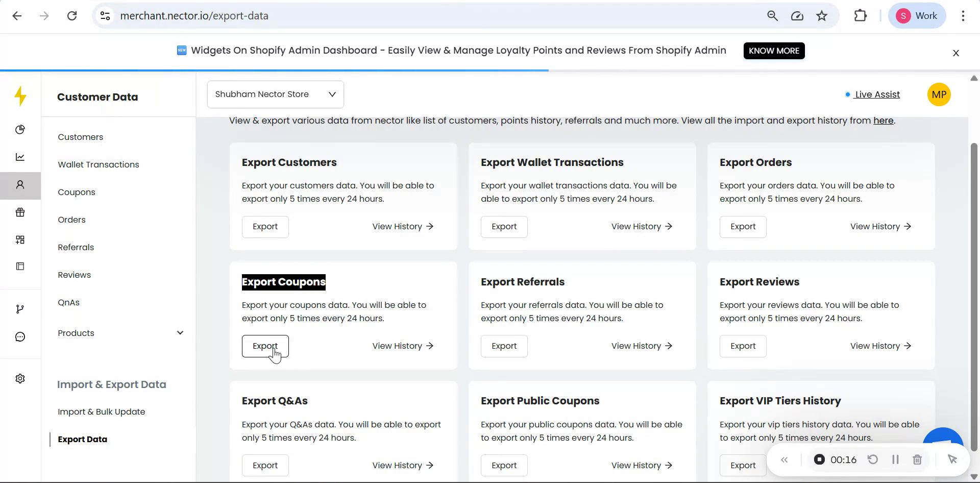Click the pie chart dashboard sidebar icon

20,130
